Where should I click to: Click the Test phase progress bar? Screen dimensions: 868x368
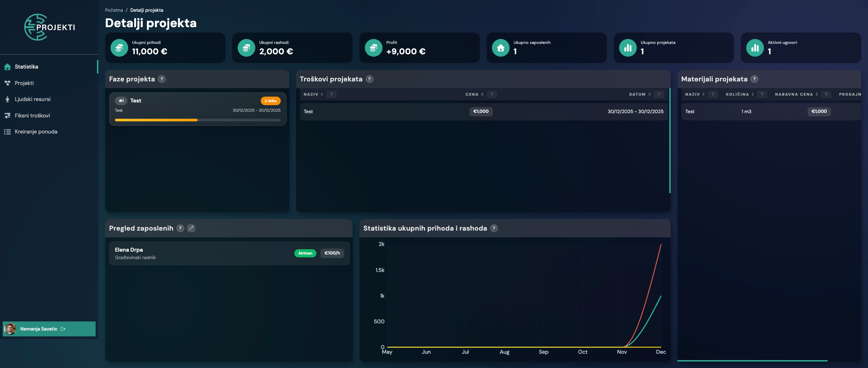coord(197,120)
